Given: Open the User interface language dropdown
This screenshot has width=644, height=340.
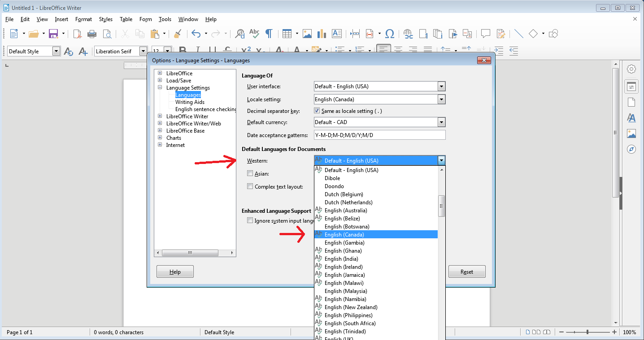Looking at the screenshot, I should [x=441, y=86].
